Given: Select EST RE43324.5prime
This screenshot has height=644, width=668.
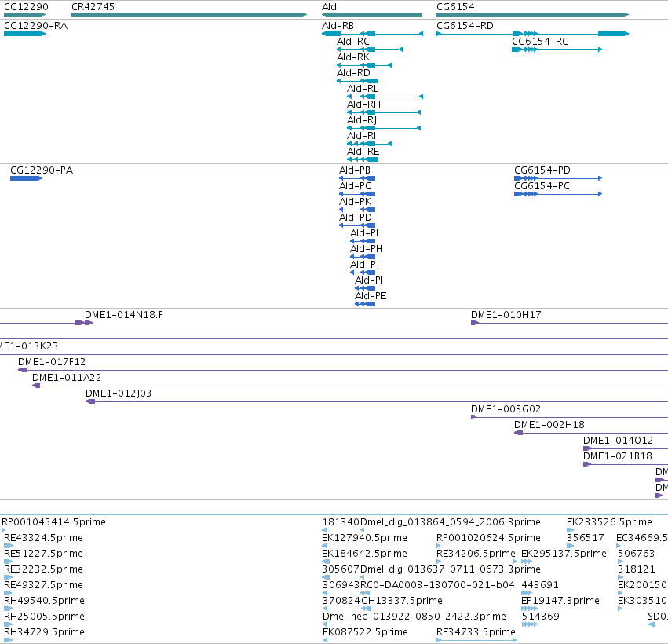Looking at the screenshot, I should pyautogui.click(x=43, y=538).
